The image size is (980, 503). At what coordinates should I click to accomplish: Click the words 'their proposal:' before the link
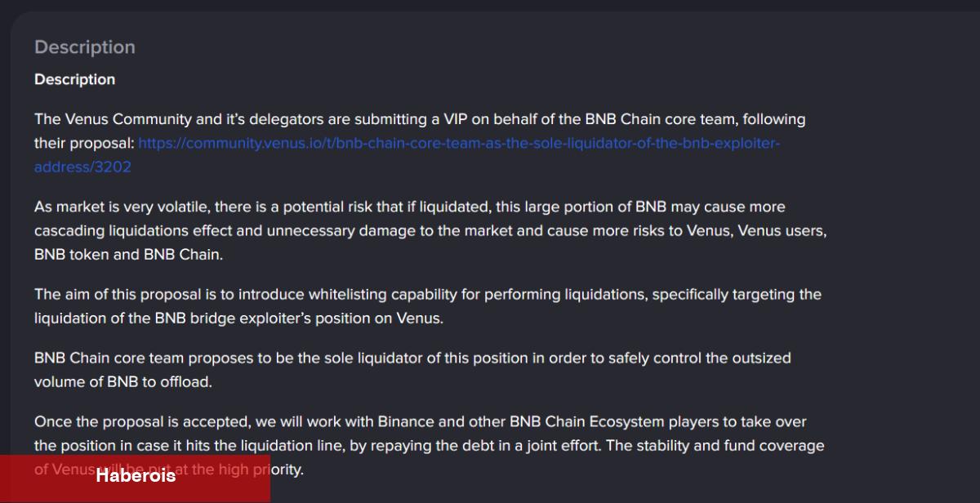coord(84,143)
